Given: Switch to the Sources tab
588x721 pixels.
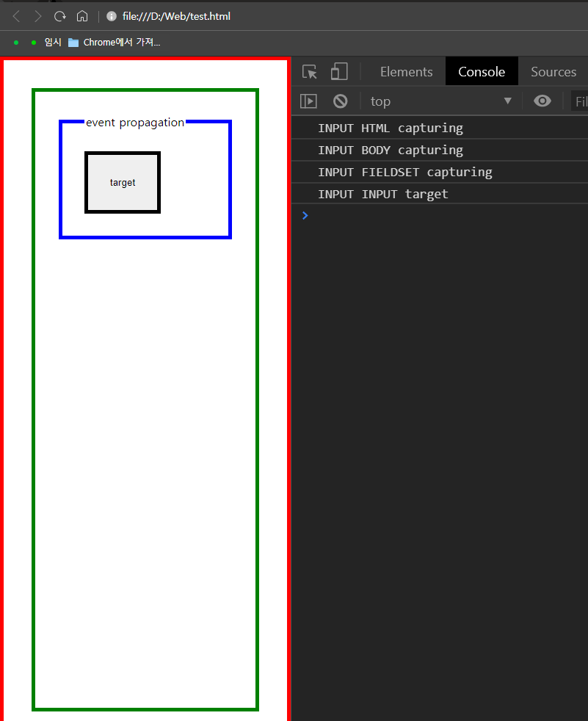Looking at the screenshot, I should 553,72.
